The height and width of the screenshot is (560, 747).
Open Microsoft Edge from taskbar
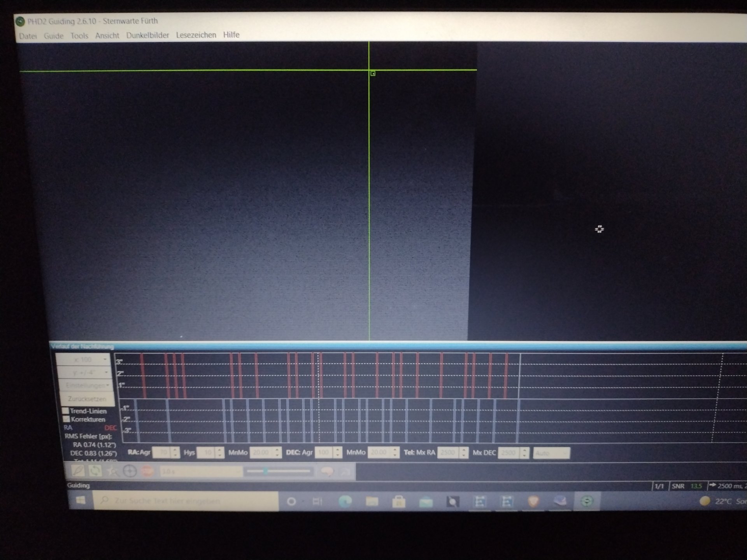pos(345,502)
